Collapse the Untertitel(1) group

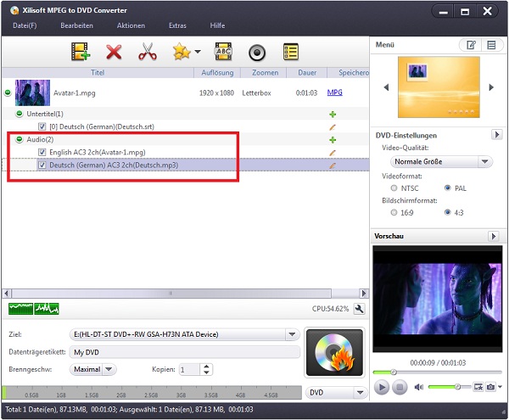coord(20,114)
